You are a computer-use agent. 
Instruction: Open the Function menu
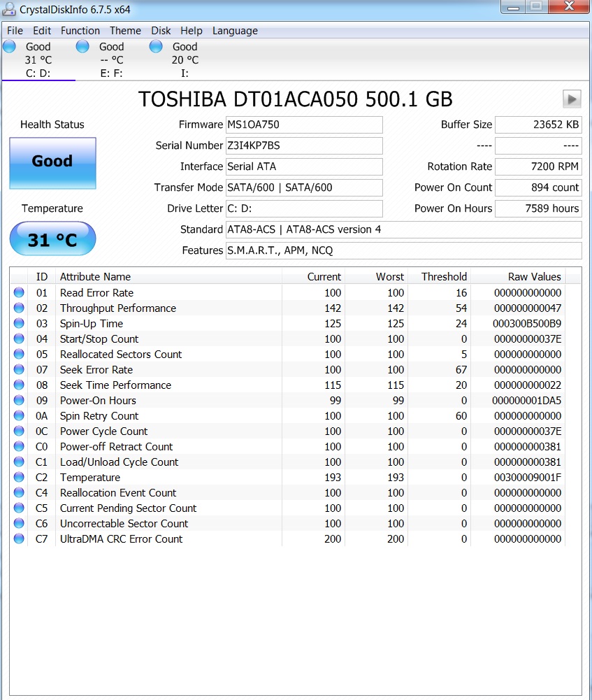coord(80,31)
